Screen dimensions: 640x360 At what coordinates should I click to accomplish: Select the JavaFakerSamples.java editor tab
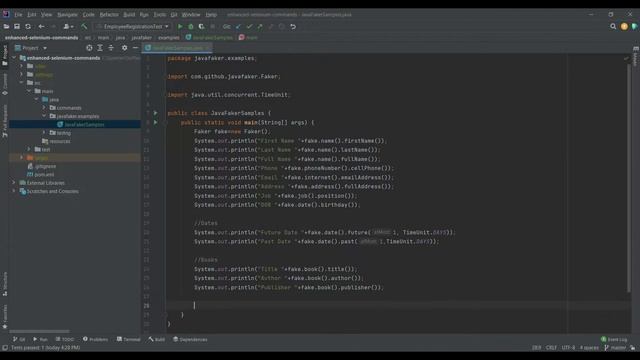coord(177,48)
